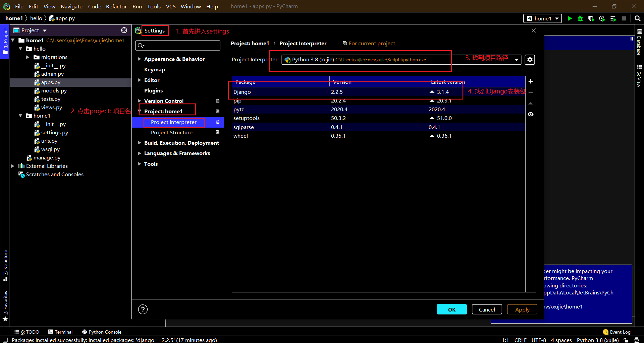
Task: Select manage.py in project tree
Action: [x=47, y=158]
